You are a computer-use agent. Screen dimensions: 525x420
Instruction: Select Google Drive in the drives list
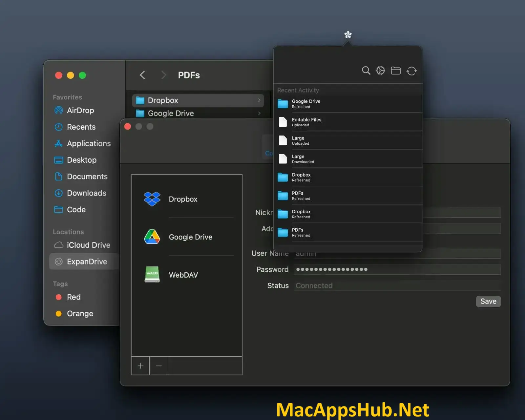tap(187, 237)
